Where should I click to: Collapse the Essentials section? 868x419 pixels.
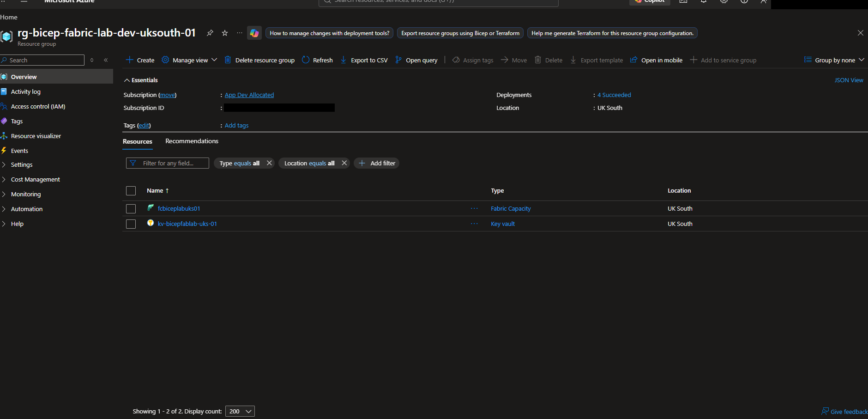(x=141, y=80)
